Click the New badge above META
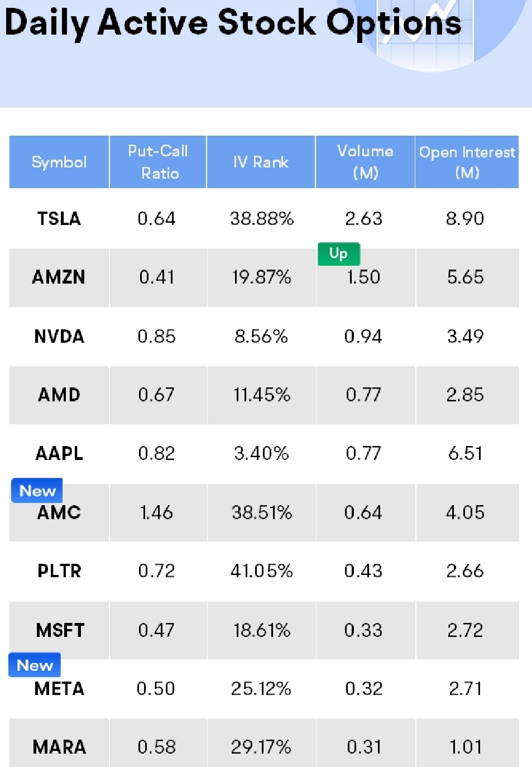This screenshot has width=532, height=767. (35, 665)
